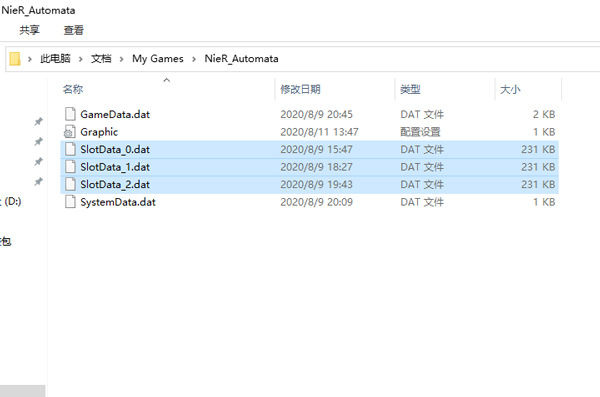Expand the chevron after 此电脑 in path
600x397 pixels.
click(x=81, y=59)
